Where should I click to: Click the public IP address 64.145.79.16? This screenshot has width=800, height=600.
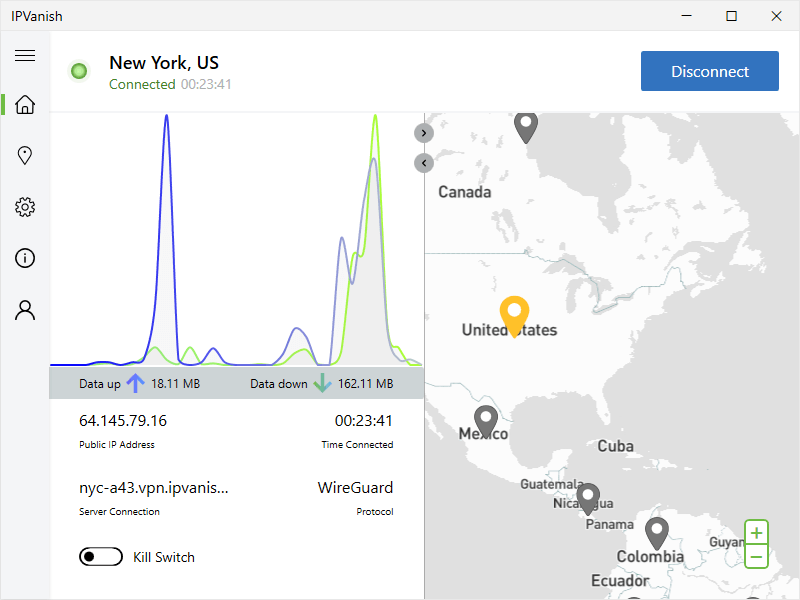click(123, 420)
